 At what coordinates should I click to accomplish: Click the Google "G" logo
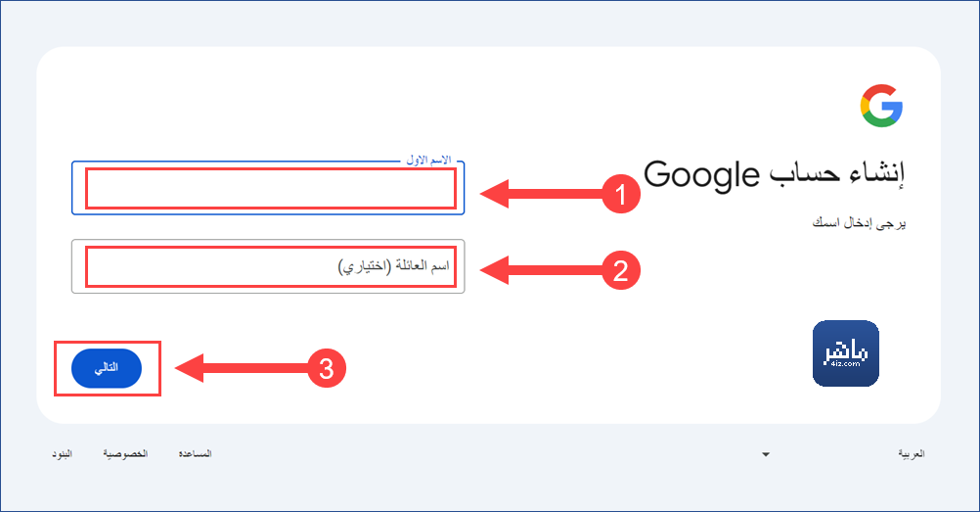click(x=881, y=106)
